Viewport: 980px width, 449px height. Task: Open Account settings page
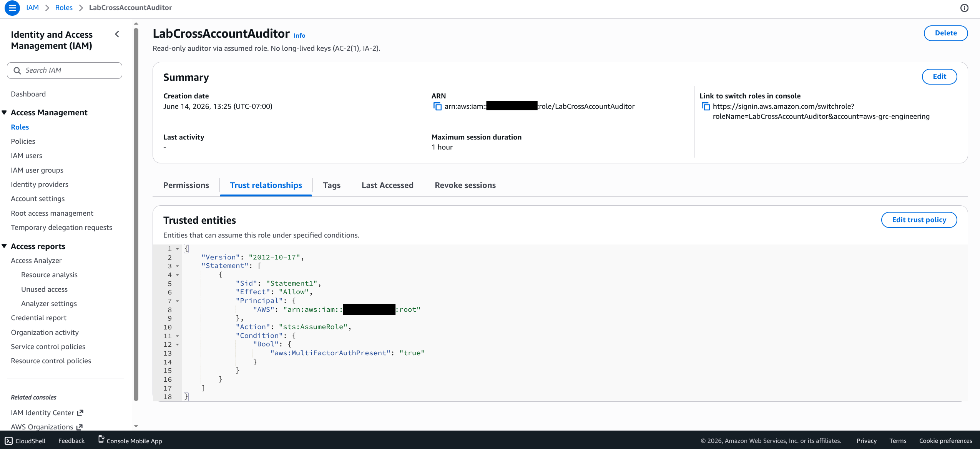(x=38, y=199)
